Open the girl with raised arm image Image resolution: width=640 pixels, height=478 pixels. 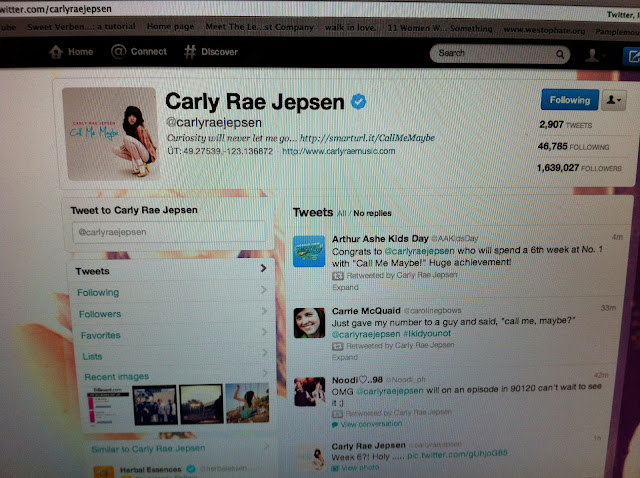point(247,402)
